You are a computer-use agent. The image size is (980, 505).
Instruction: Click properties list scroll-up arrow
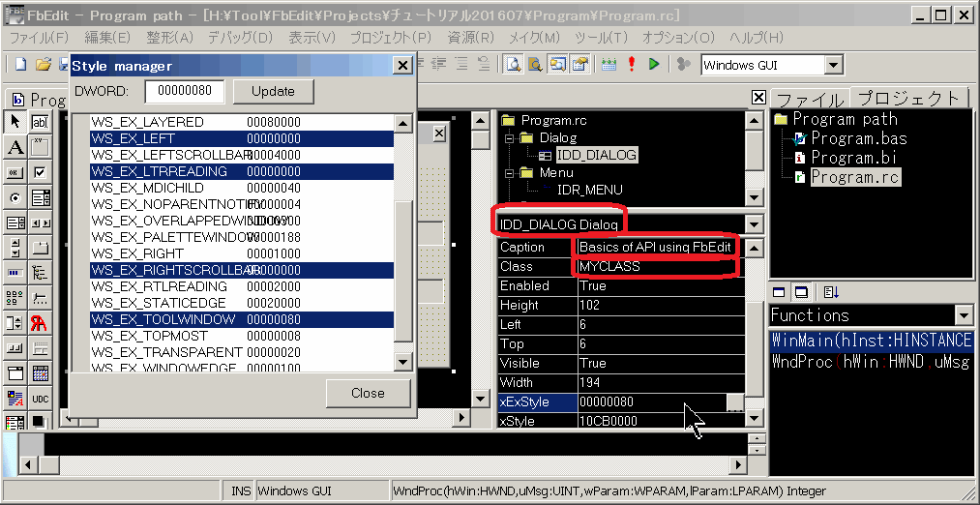[755, 248]
